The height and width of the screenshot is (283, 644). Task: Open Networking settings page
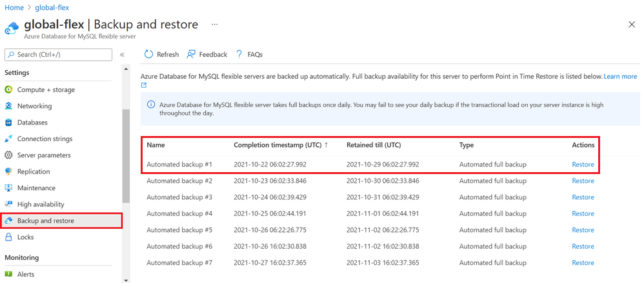click(34, 106)
